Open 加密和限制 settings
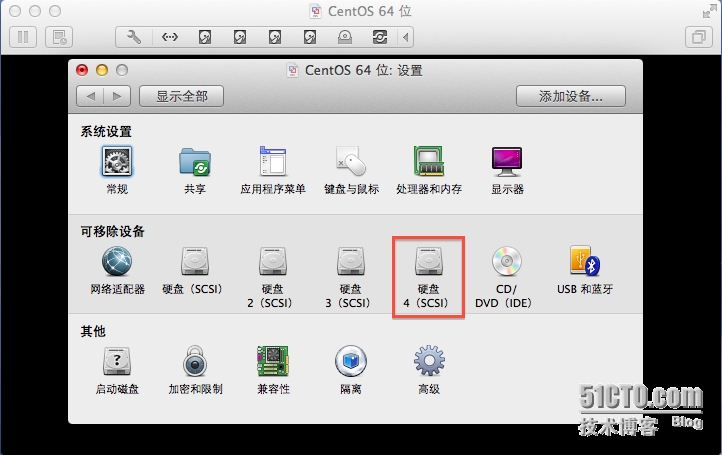The height and width of the screenshot is (455, 722). (195, 361)
